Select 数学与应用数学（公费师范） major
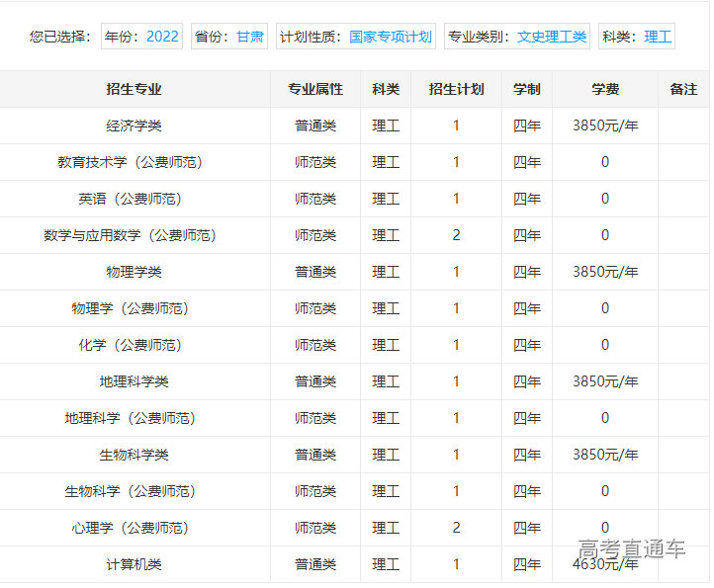 [x=134, y=235]
